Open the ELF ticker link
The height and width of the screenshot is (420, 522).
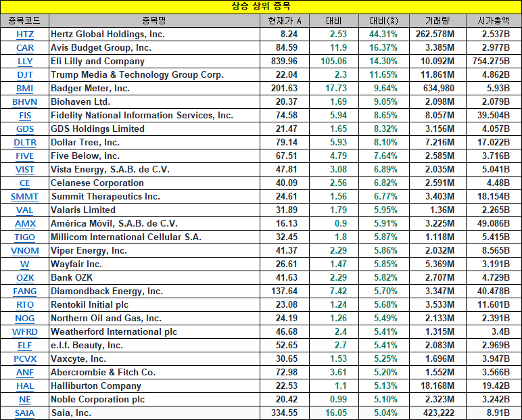pos(25,346)
